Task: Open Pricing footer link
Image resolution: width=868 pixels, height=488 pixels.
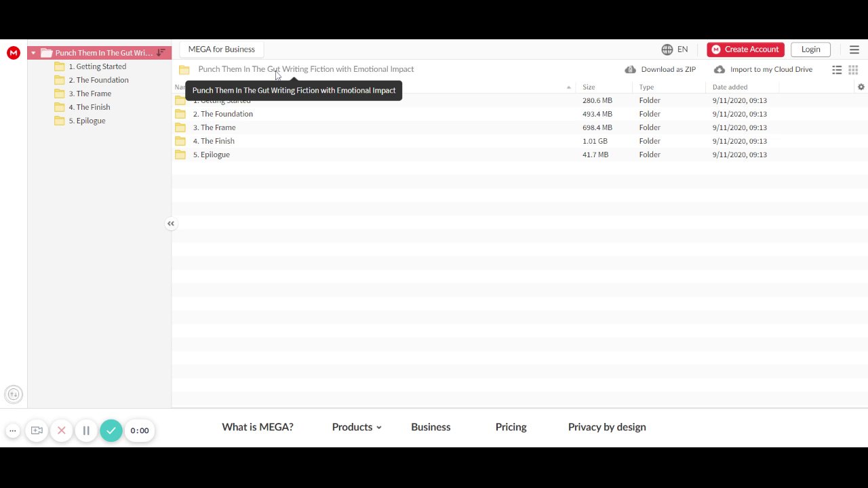Action: 511,427
